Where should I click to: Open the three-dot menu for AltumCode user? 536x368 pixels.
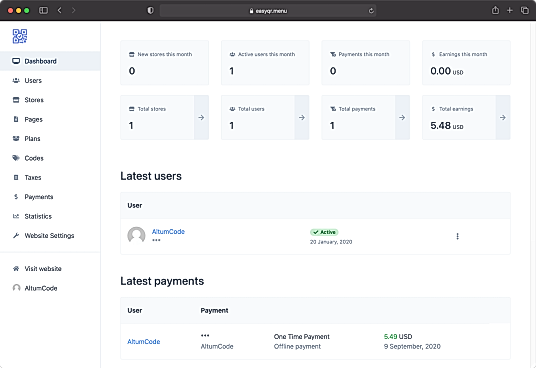point(457,236)
